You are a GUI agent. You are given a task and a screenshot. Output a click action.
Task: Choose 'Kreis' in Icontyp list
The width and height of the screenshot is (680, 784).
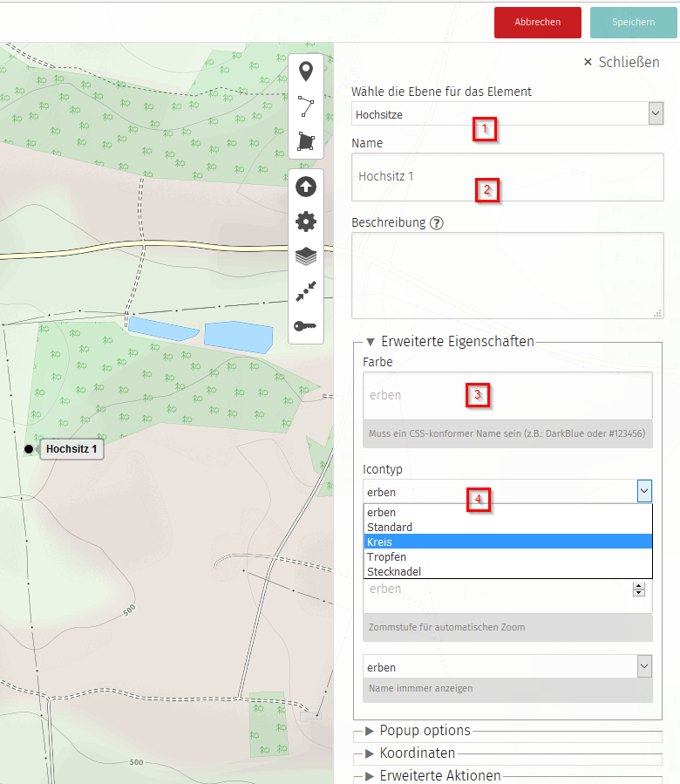coord(507,542)
